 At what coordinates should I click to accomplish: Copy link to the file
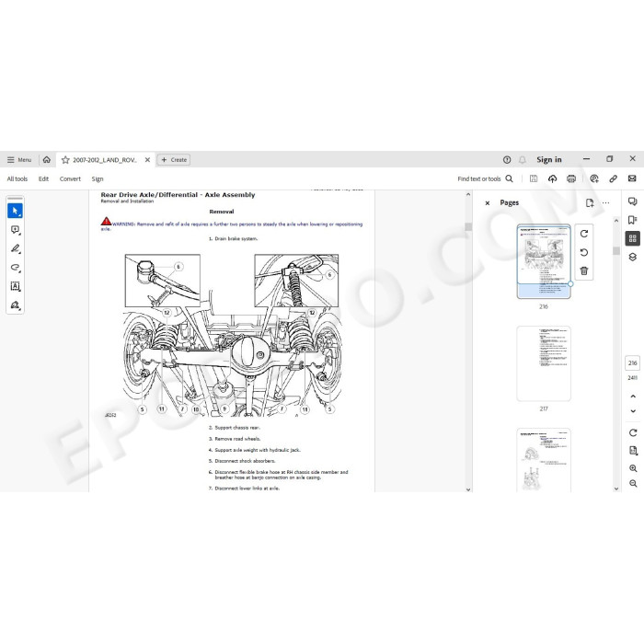(x=614, y=178)
